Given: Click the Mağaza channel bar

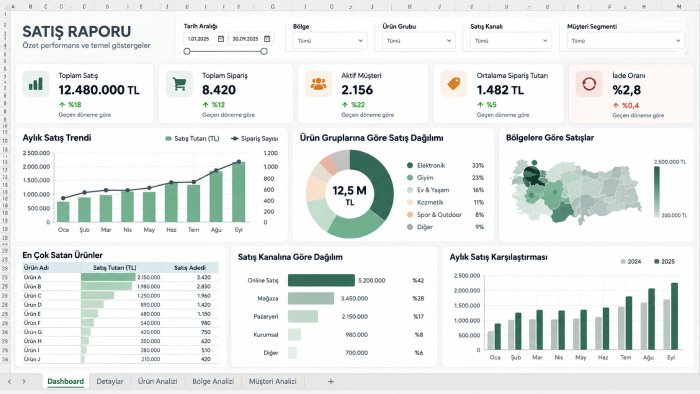Looking at the screenshot, I should point(311,299).
